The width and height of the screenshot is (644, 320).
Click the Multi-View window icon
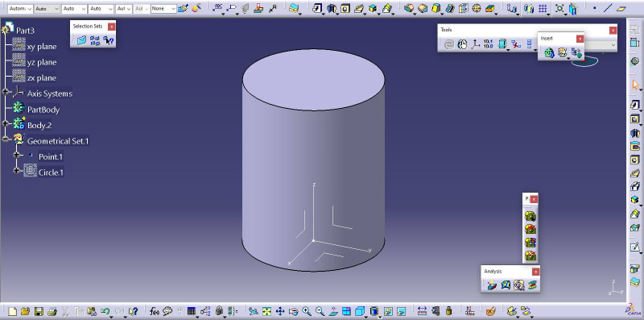point(347,311)
